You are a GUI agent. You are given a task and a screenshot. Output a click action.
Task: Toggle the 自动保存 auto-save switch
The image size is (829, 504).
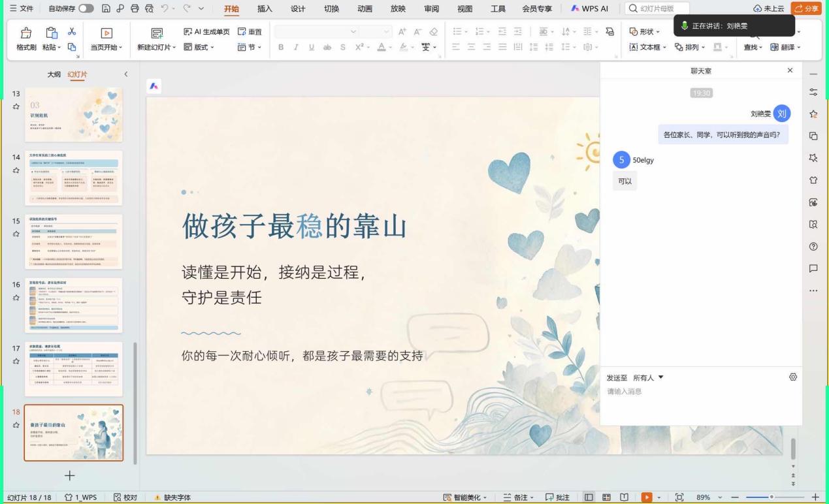86,8
